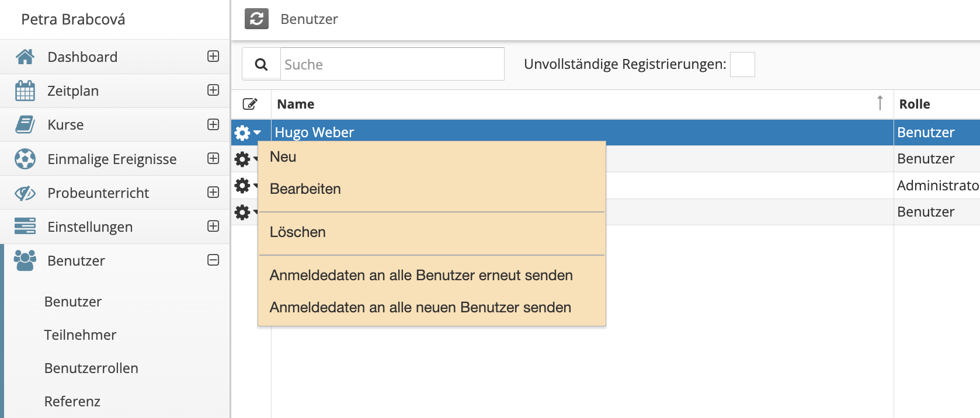Expand the Zeitplan section

pyautogui.click(x=213, y=90)
